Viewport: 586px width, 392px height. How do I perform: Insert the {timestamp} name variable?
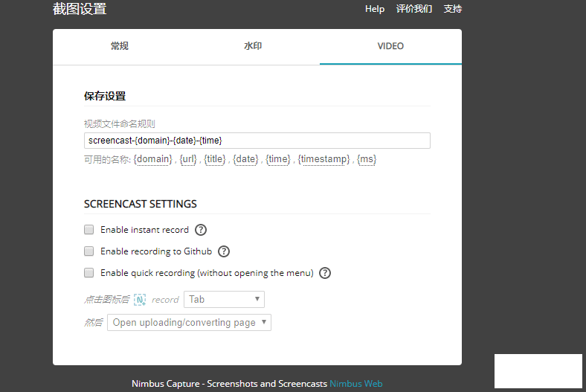323,159
